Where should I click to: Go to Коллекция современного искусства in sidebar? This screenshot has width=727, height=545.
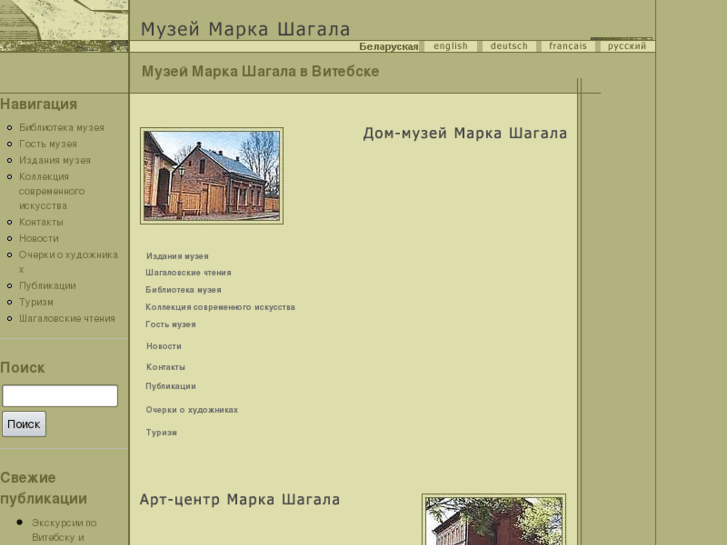click(52, 191)
